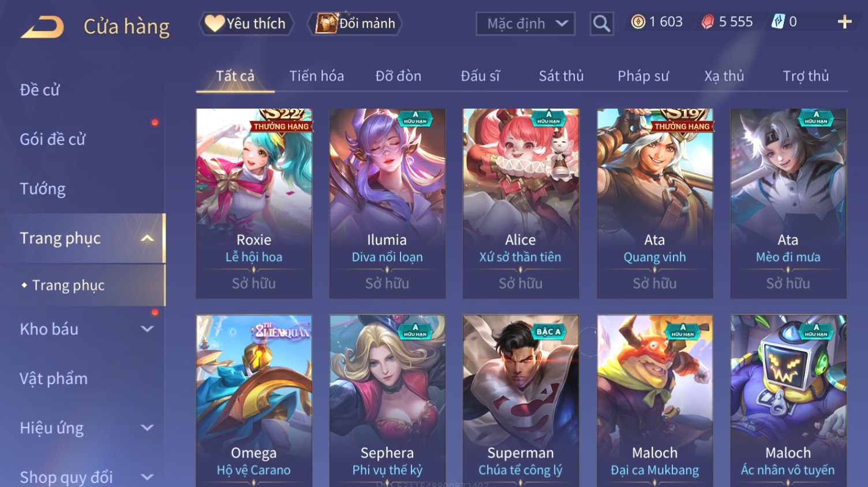Image resolution: width=868 pixels, height=487 pixels.
Task: Expand the Kho báu sidebar section
Action: click(147, 329)
